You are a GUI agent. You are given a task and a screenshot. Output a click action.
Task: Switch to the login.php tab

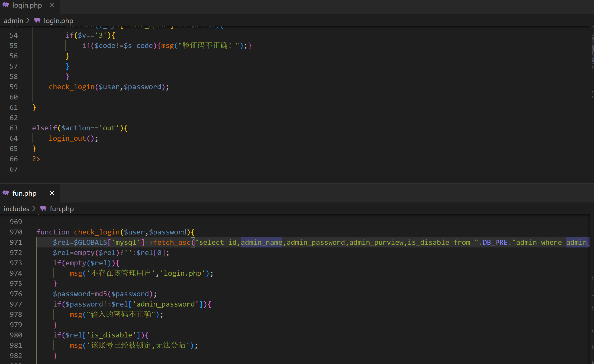coord(27,5)
